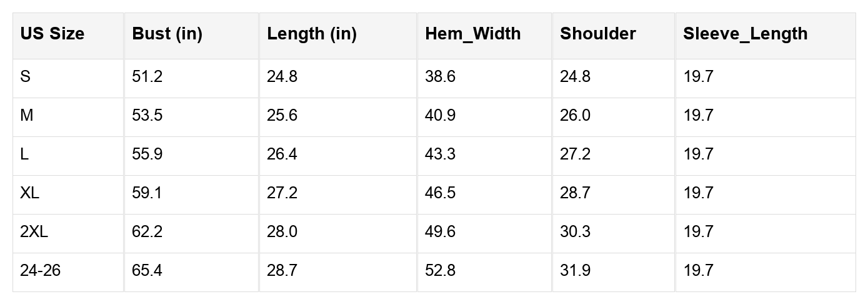Image resolution: width=868 pixels, height=304 pixels.
Task: Select the XL size cell
Action: pyautogui.click(x=29, y=193)
